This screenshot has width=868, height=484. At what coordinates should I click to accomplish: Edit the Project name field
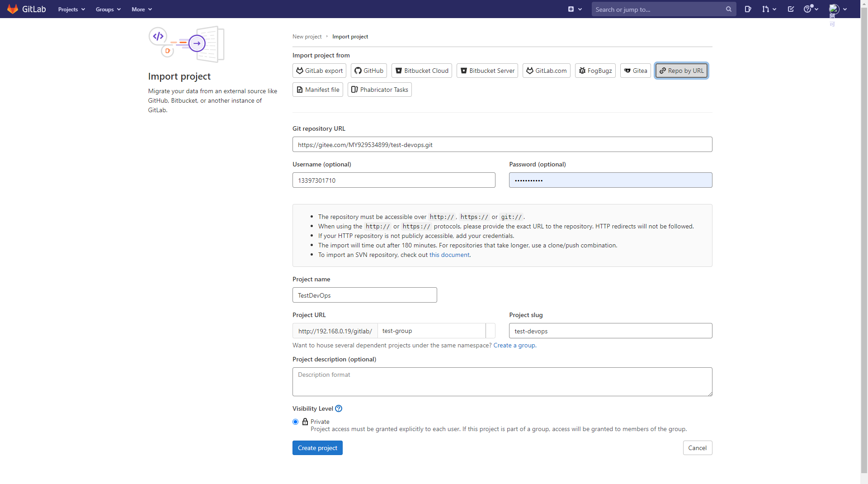click(365, 295)
